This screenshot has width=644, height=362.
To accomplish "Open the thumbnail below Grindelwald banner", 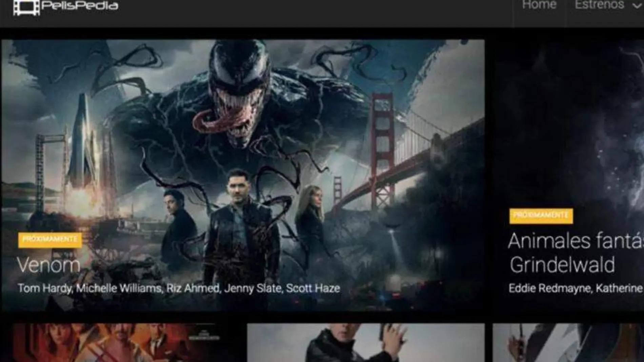I will pos(568,343).
